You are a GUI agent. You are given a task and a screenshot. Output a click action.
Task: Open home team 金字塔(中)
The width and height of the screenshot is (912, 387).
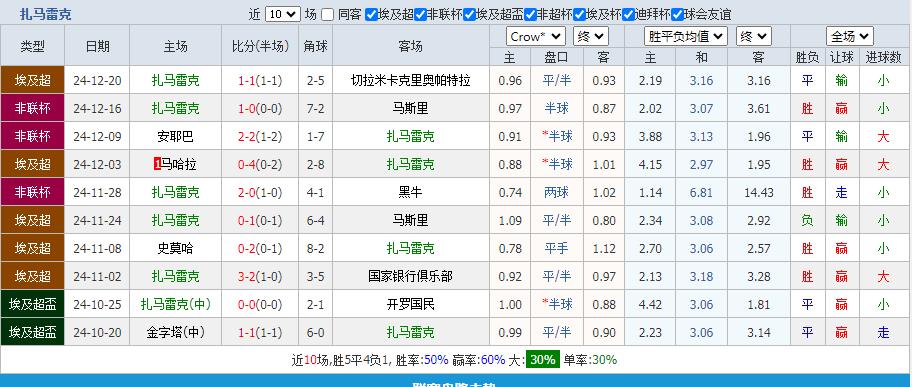tap(176, 332)
